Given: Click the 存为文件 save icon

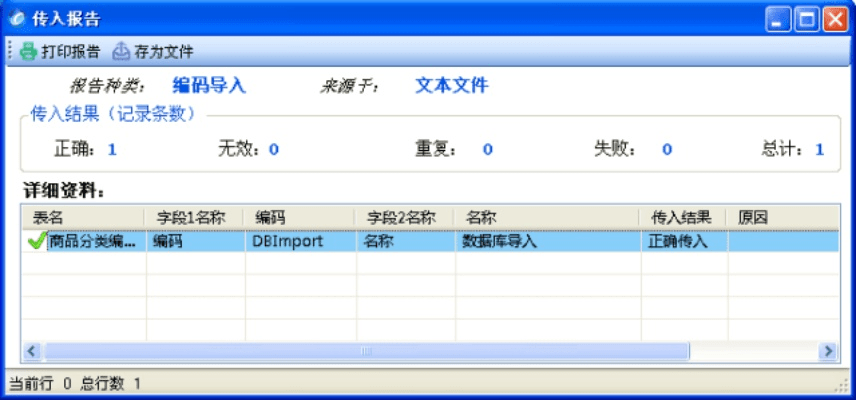Looking at the screenshot, I should pos(121,52).
